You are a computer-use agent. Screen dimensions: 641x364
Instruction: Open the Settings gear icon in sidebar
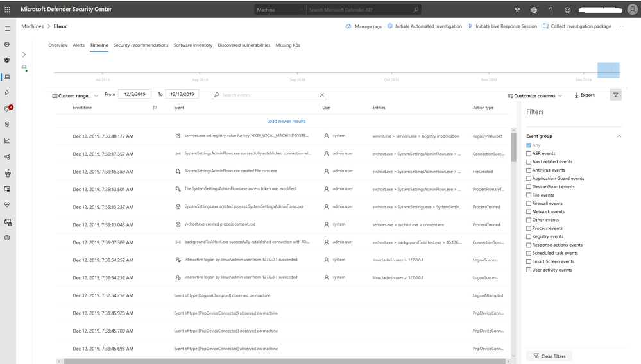coord(7,238)
